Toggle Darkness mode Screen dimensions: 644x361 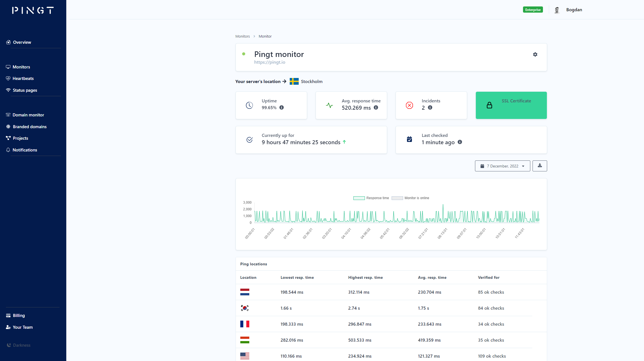[x=19, y=345]
